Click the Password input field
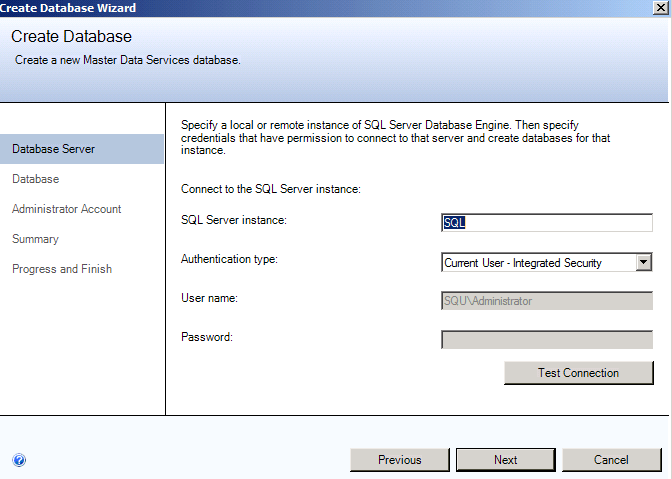This screenshot has height=479, width=672. 546,339
